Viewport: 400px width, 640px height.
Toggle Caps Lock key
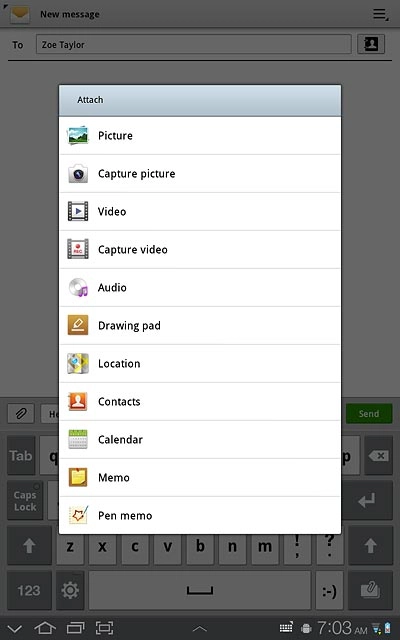click(x=25, y=501)
